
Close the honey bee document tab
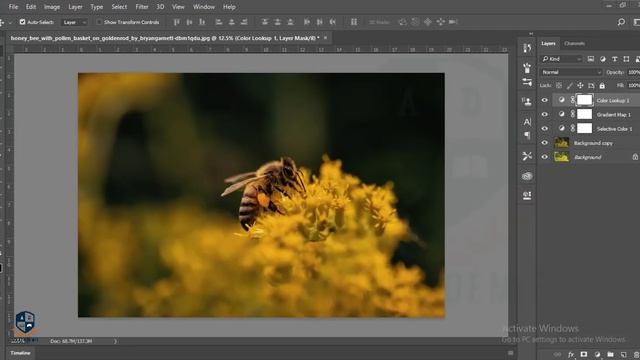click(x=325, y=38)
